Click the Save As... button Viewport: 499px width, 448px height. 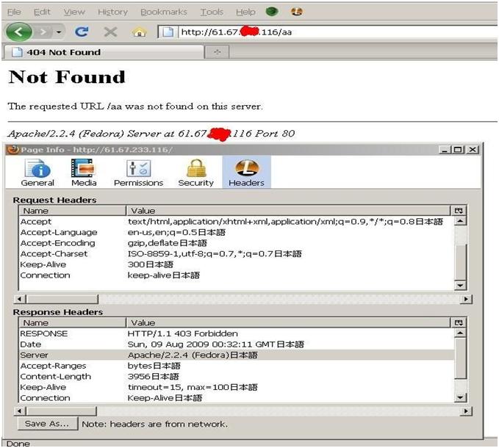[47, 424]
